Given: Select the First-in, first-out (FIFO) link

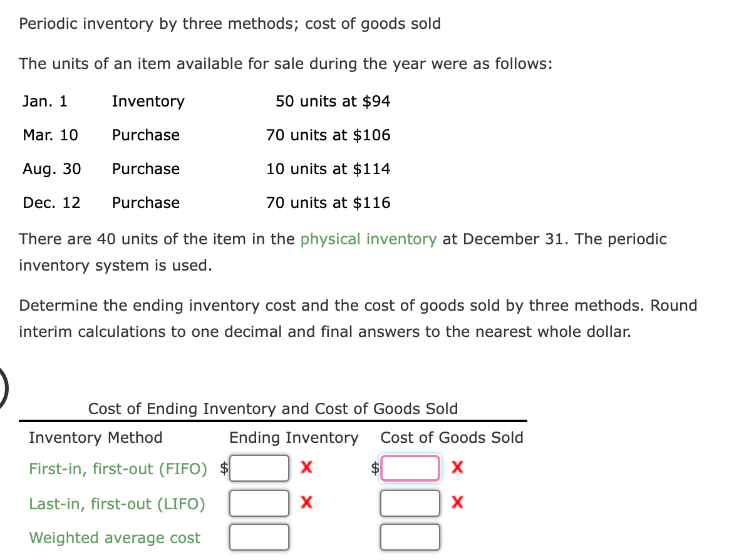Looking at the screenshot, I should [x=118, y=468].
